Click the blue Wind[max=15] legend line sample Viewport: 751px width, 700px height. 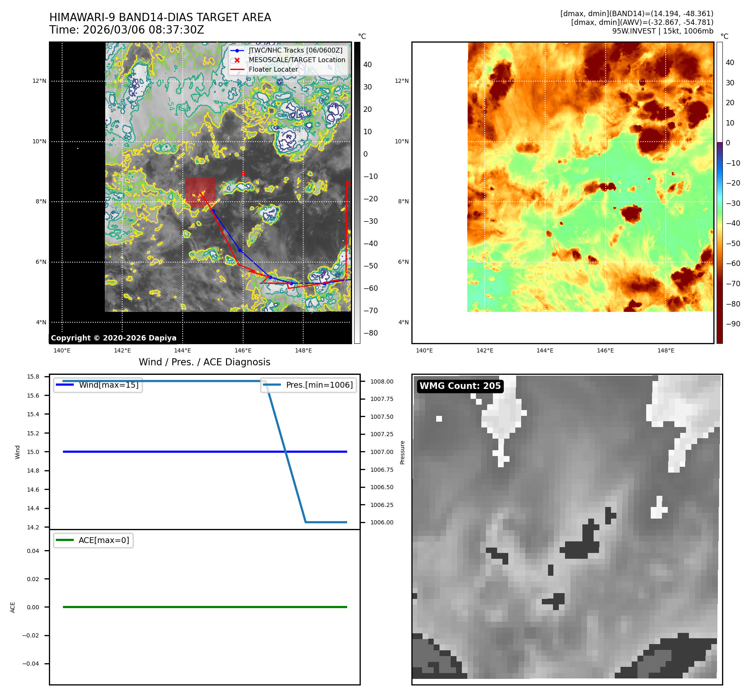[x=65, y=385]
